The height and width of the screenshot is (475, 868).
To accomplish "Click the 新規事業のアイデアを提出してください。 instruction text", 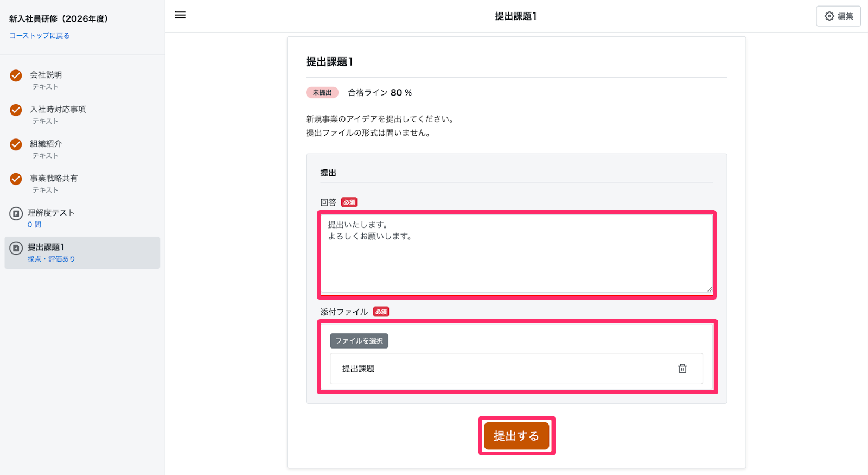I will [380, 119].
